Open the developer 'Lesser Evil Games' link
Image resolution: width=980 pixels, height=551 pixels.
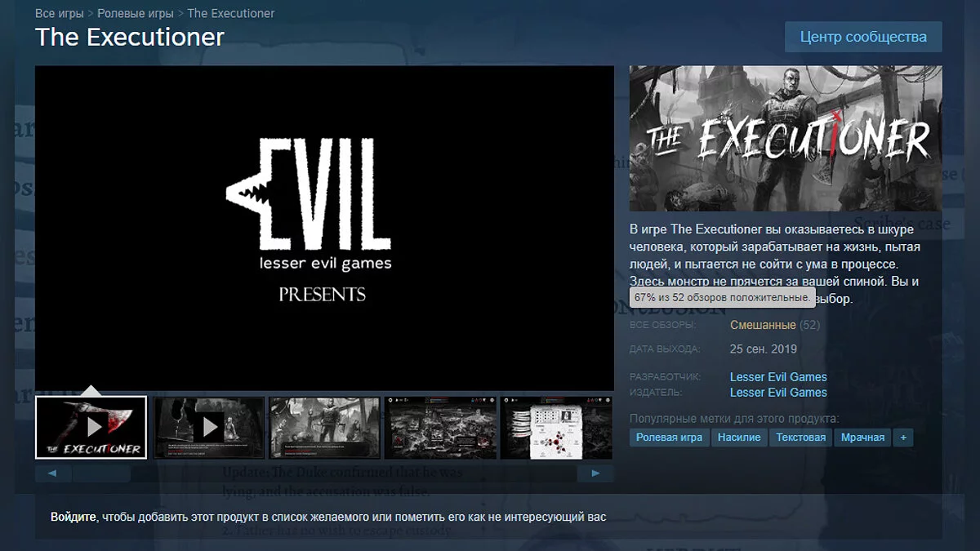tap(778, 377)
